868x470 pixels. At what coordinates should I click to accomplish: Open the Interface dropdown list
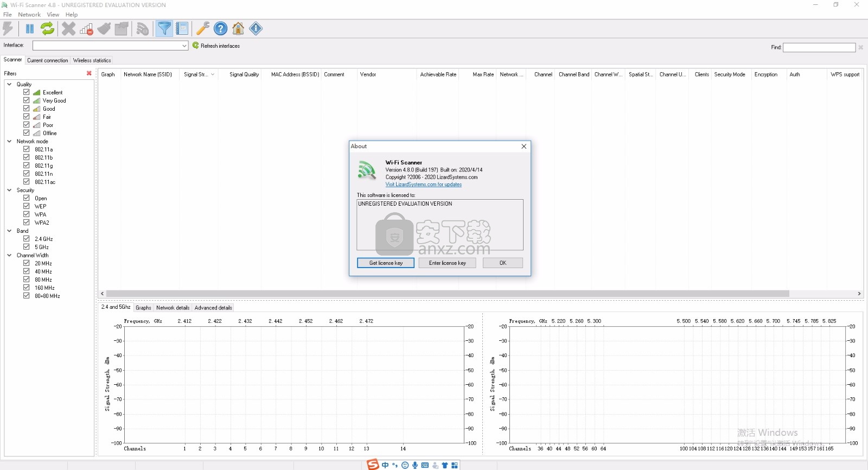tap(184, 46)
